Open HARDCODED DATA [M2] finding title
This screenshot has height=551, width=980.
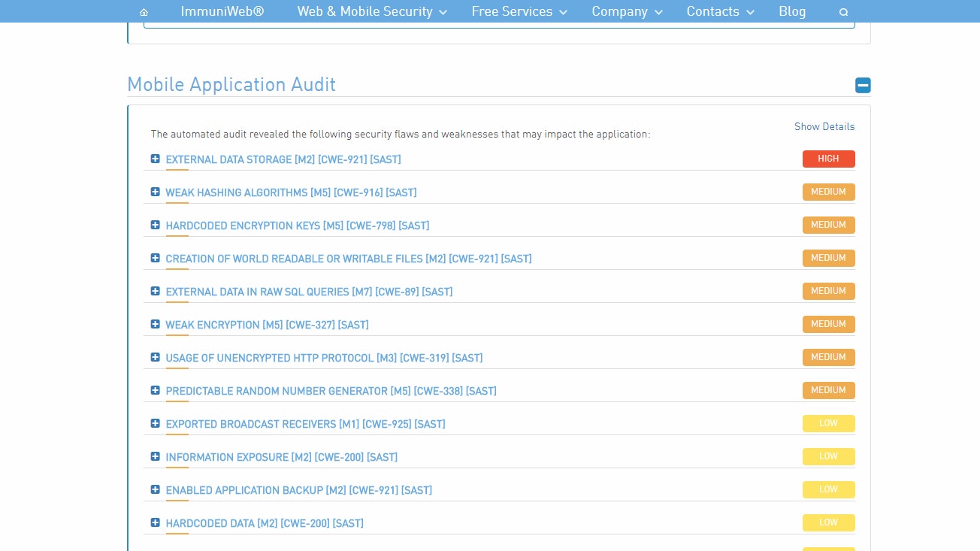point(265,523)
